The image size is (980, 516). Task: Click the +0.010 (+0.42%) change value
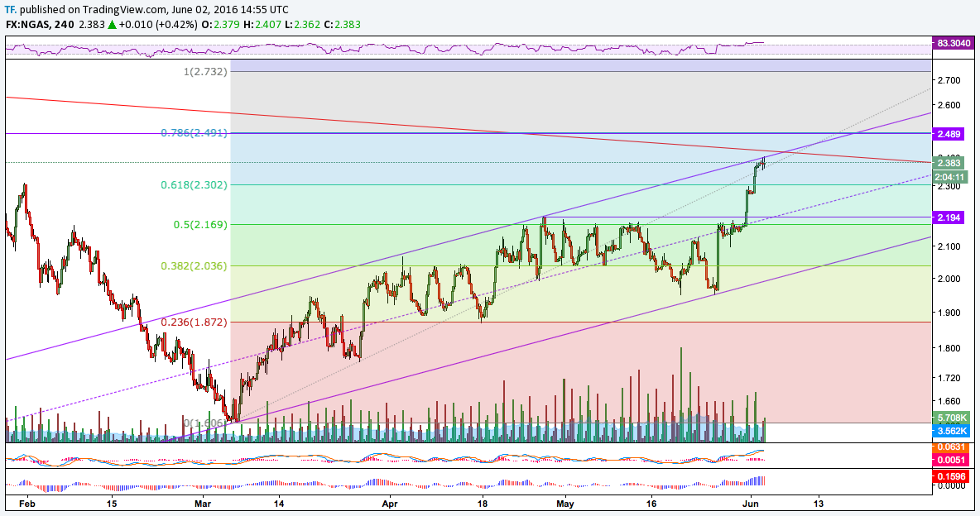[158, 25]
